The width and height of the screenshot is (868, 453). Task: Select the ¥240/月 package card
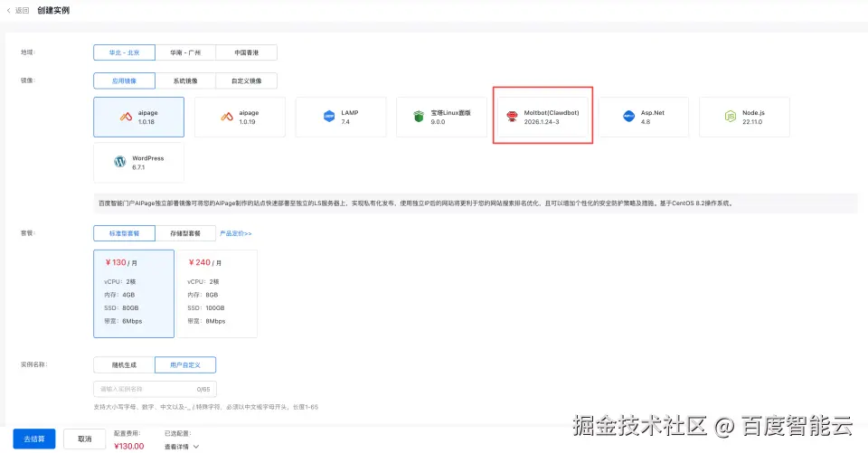(x=217, y=294)
